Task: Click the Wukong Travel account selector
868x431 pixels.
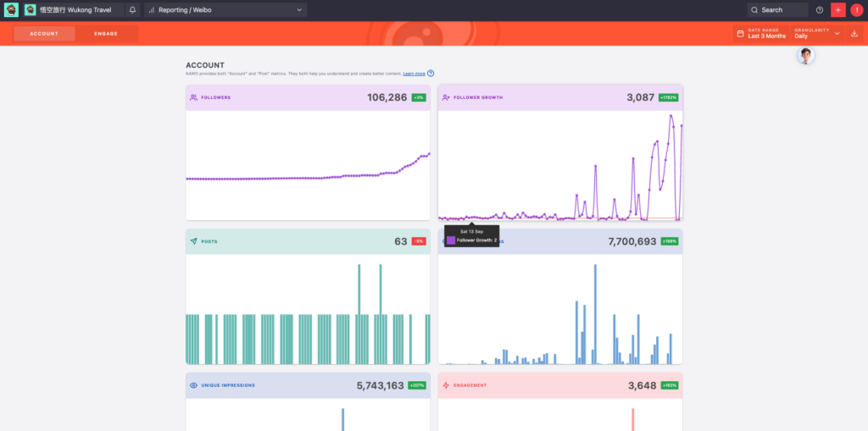Action: [x=73, y=10]
